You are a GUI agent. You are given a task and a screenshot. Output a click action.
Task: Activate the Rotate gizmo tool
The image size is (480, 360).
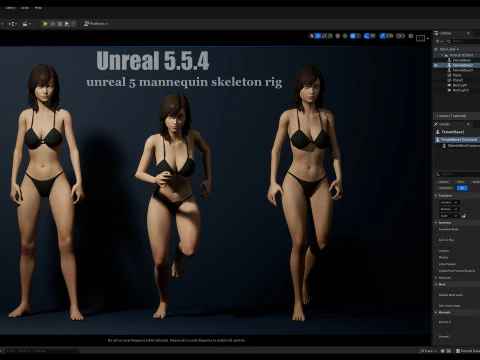324,36
